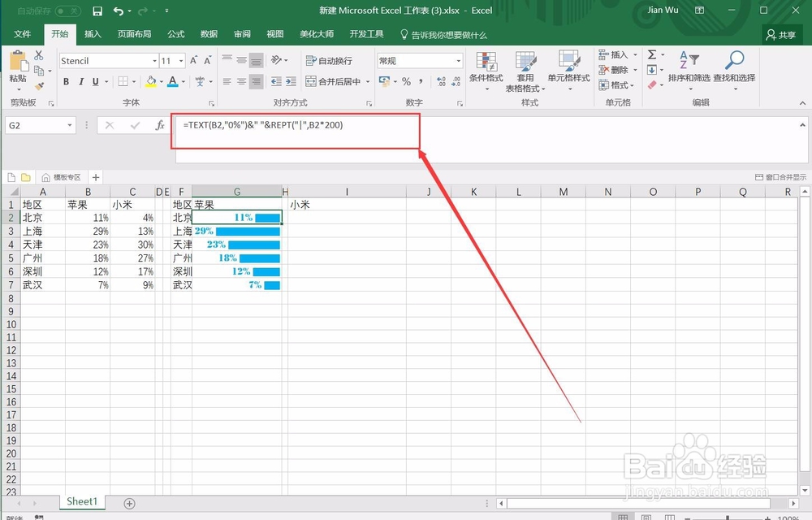This screenshot has height=520, width=812.
Task: Click the Paste clipboard icon
Action: 18,61
